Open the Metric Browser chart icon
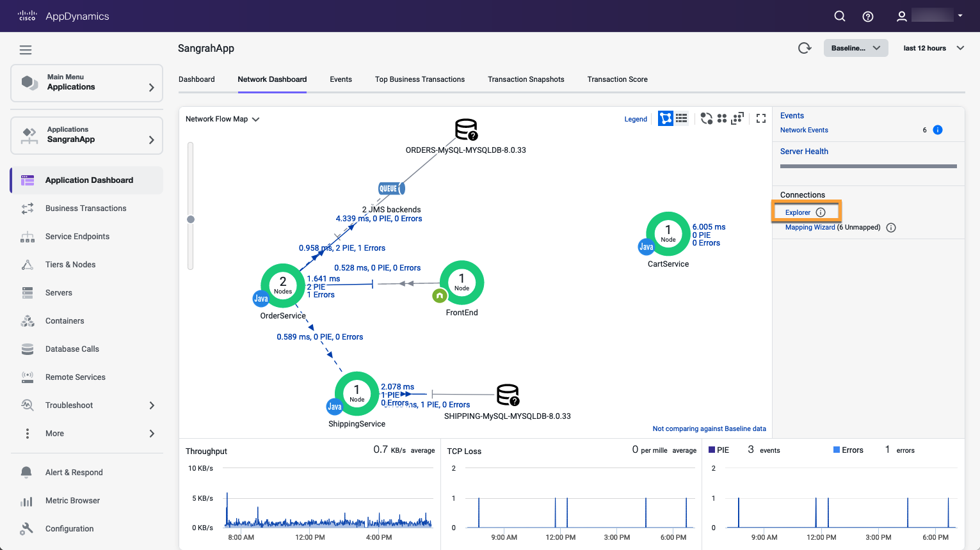This screenshot has width=980, height=550. tap(26, 501)
